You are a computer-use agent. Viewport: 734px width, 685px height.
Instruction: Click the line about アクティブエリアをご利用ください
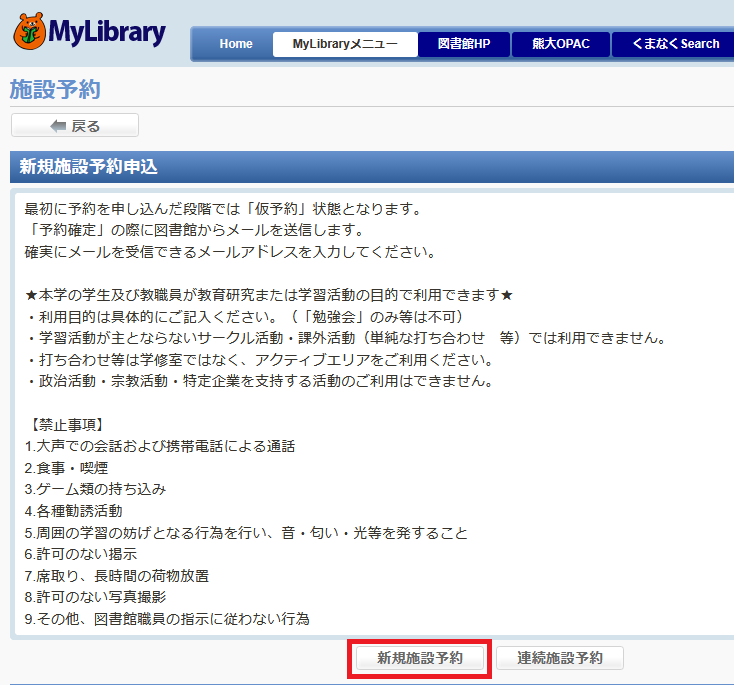260,360
